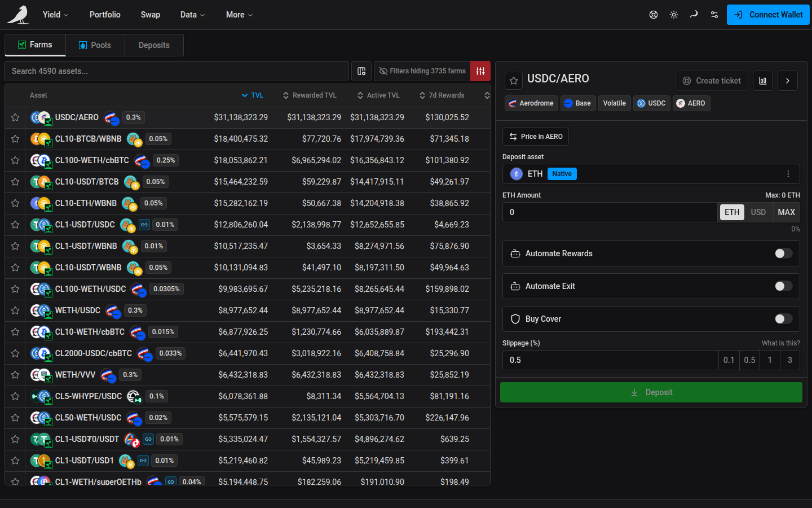The width and height of the screenshot is (812, 508).
Task: Sort farms by Active TVL
Action: pos(378,95)
